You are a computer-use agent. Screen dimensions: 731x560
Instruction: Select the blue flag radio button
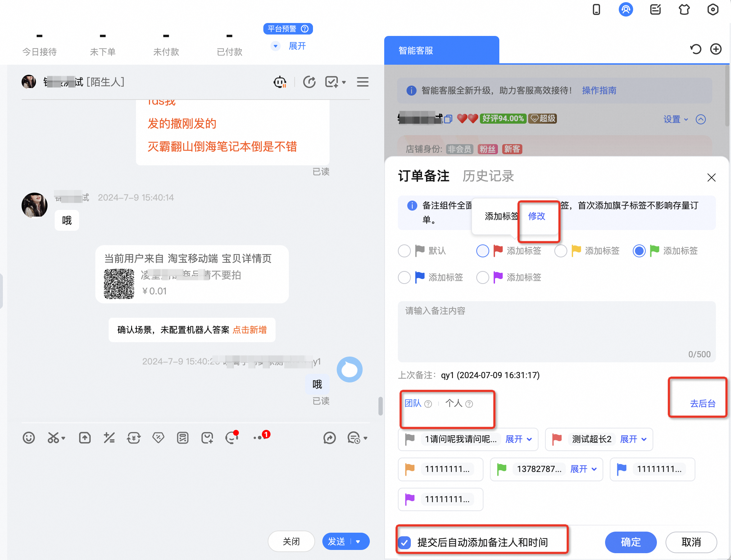coord(404,277)
